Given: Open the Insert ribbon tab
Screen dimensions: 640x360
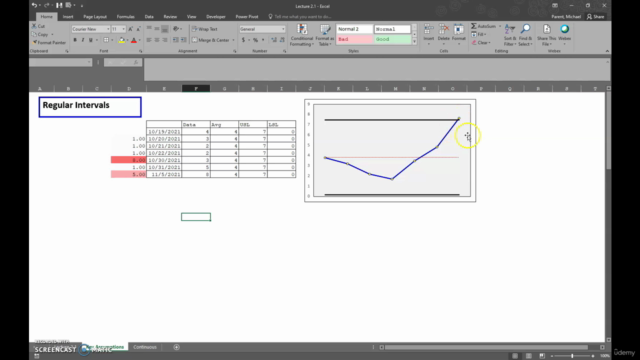Looking at the screenshot, I should tap(68, 17).
